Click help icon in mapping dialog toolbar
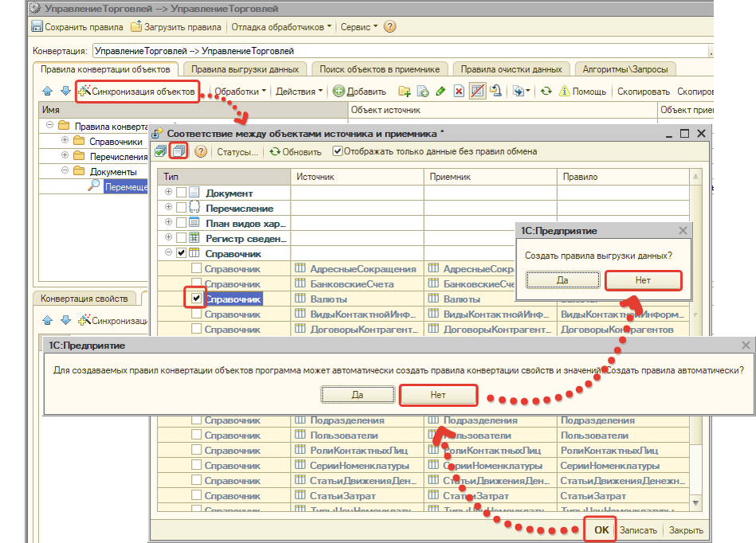Image resolution: width=756 pixels, height=543 pixels. pyautogui.click(x=201, y=152)
